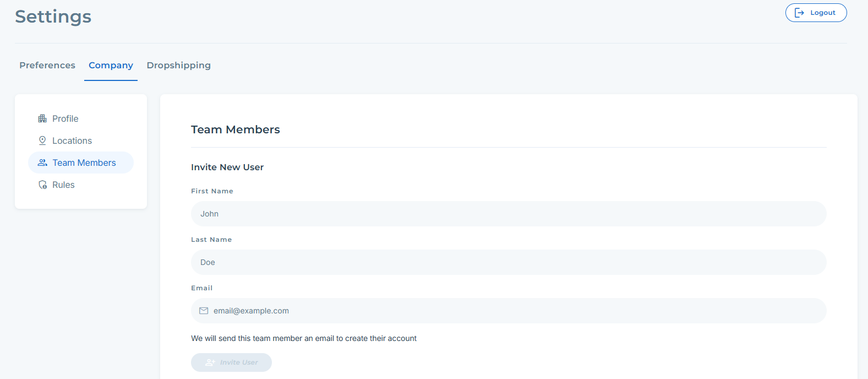Viewport: 868px width, 379px height.
Task: Select Team Members in the sidebar
Action: click(84, 163)
